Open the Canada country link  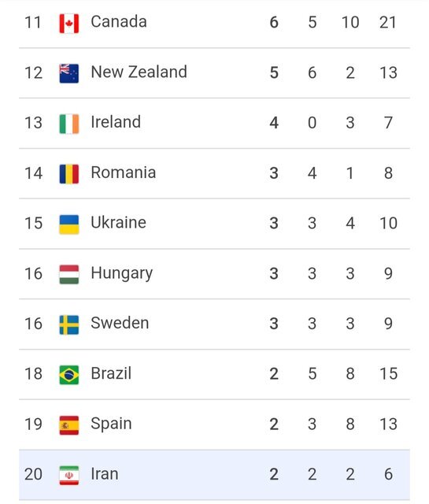click(119, 22)
